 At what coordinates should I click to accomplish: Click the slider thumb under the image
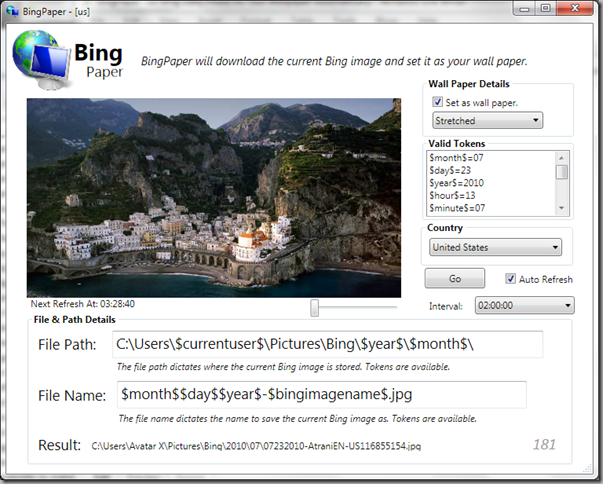pyautogui.click(x=315, y=308)
